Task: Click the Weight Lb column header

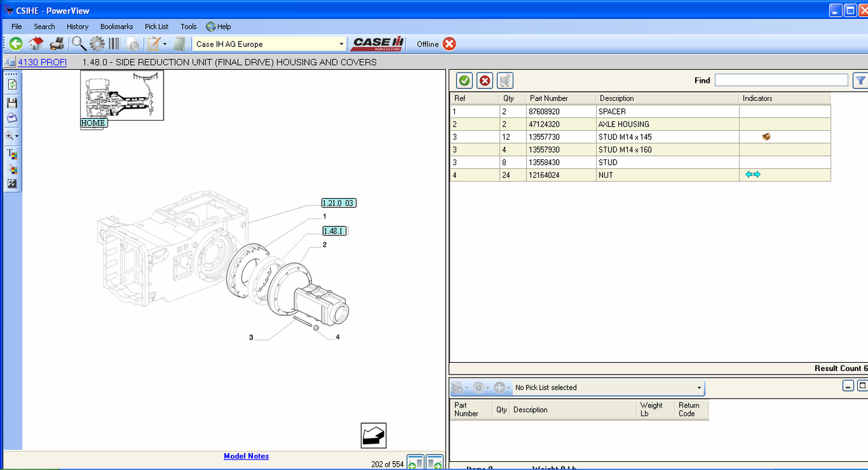Action: pos(656,410)
